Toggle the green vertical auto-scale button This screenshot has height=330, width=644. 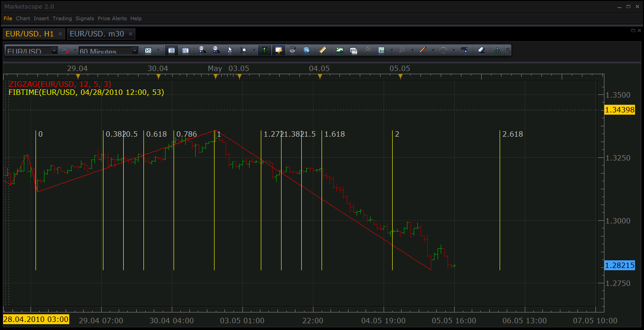coord(264,50)
